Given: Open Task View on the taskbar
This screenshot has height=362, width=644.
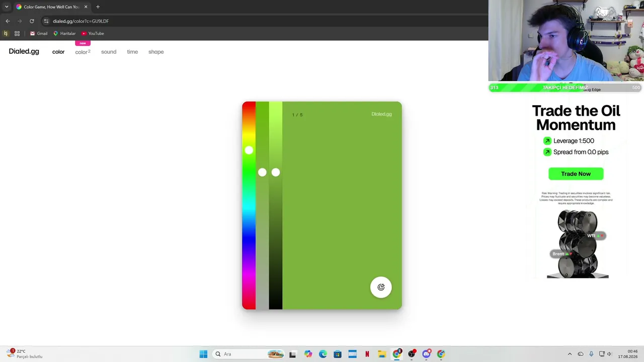Looking at the screenshot, I should (293, 354).
